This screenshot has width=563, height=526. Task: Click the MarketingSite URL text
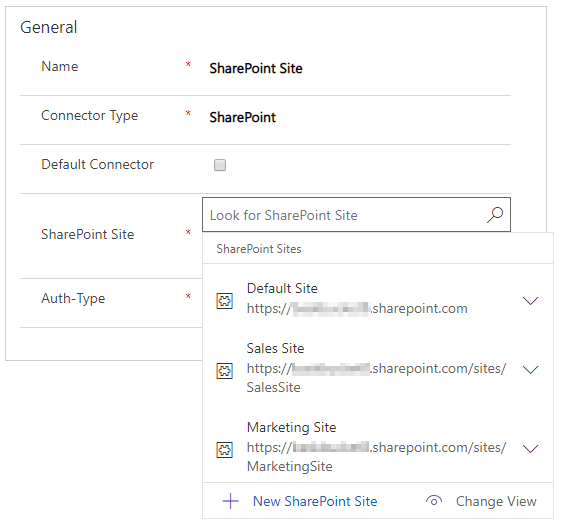[376, 457]
